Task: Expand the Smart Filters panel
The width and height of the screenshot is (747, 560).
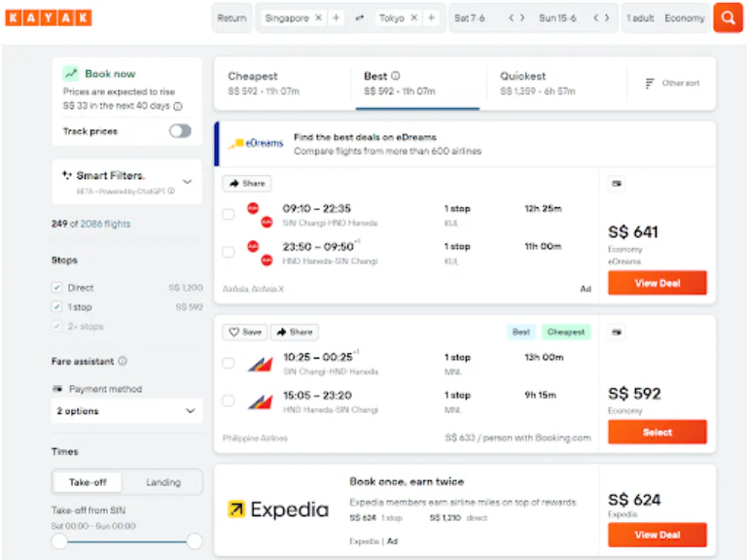Action: click(x=187, y=181)
